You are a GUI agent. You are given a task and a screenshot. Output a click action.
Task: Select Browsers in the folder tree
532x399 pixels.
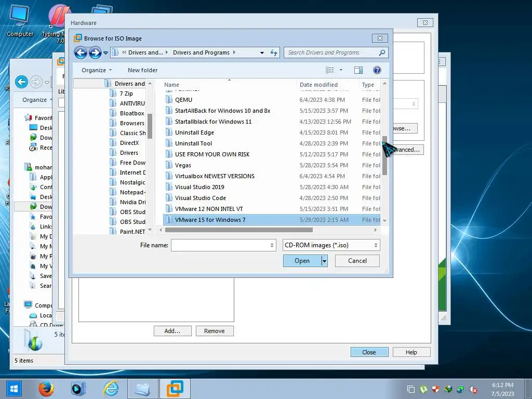click(131, 123)
